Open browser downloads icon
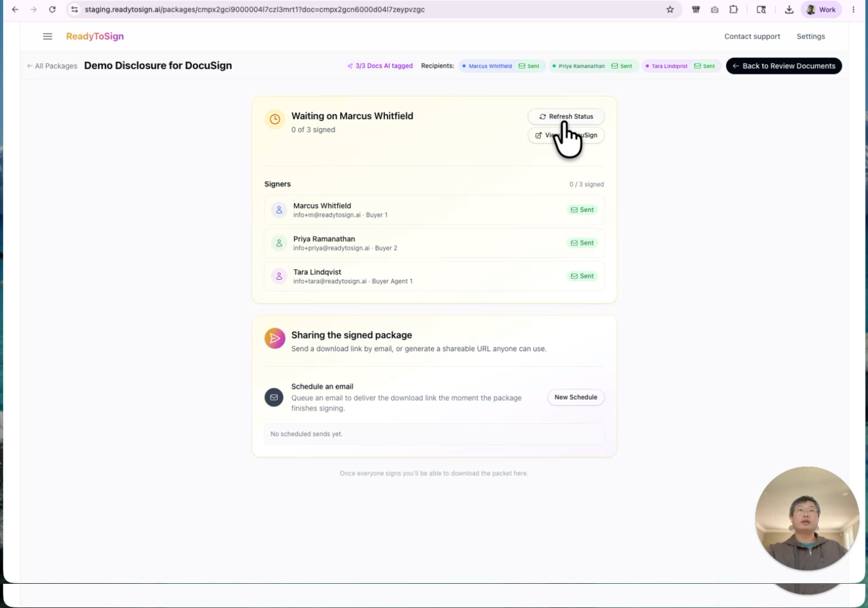Image resolution: width=868 pixels, height=608 pixels. 789,10
